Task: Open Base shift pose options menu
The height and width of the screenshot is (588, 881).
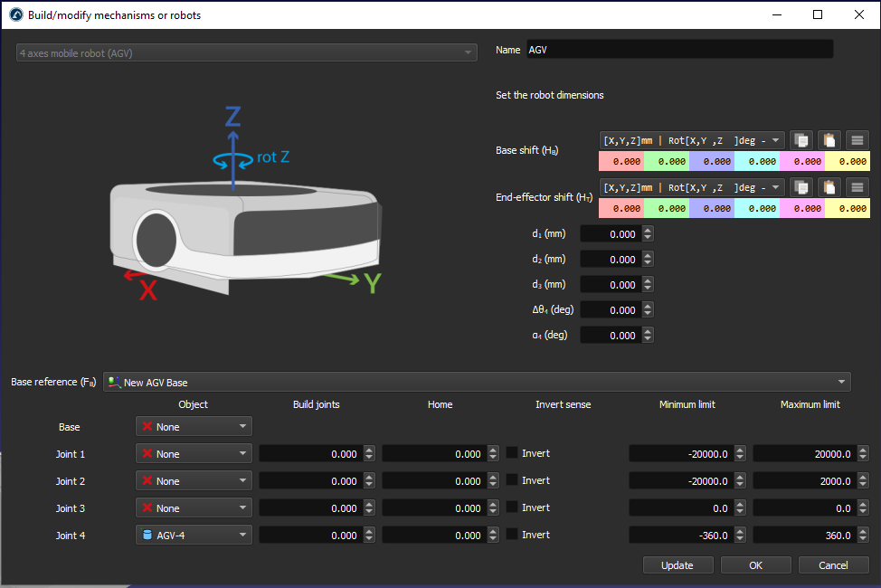Action: pos(857,140)
